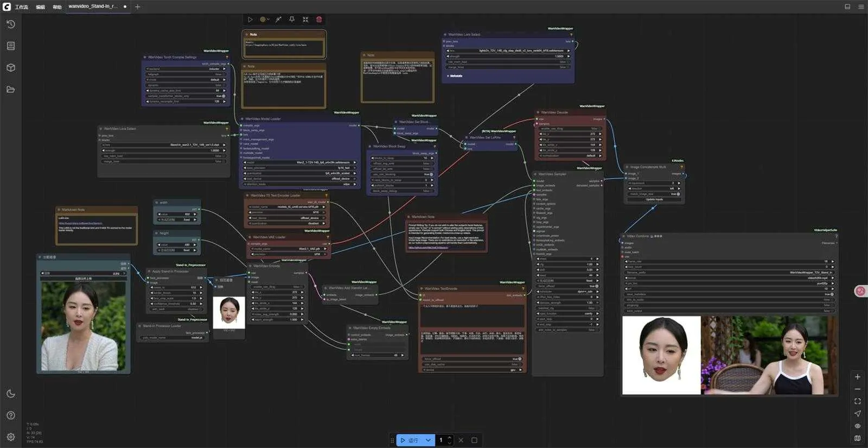The width and height of the screenshot is (868, 448).
Task: Cancel the current run with X icon
Action: 461,440
